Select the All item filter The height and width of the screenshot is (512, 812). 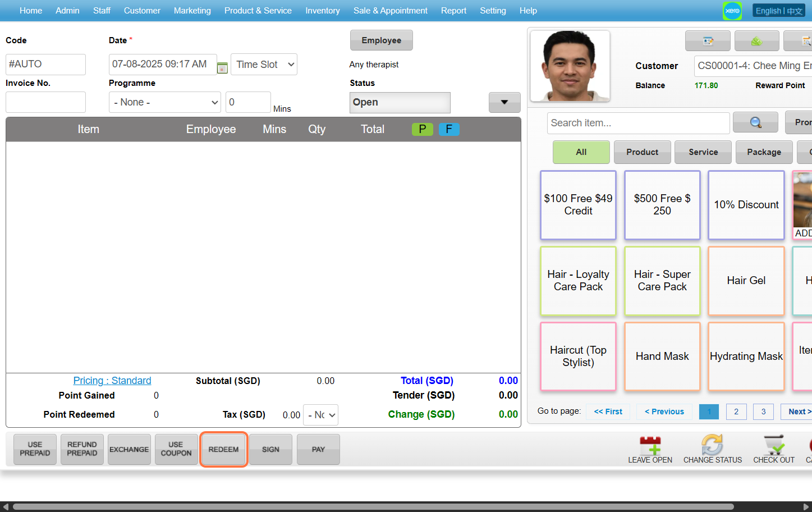tap(581, 152)
